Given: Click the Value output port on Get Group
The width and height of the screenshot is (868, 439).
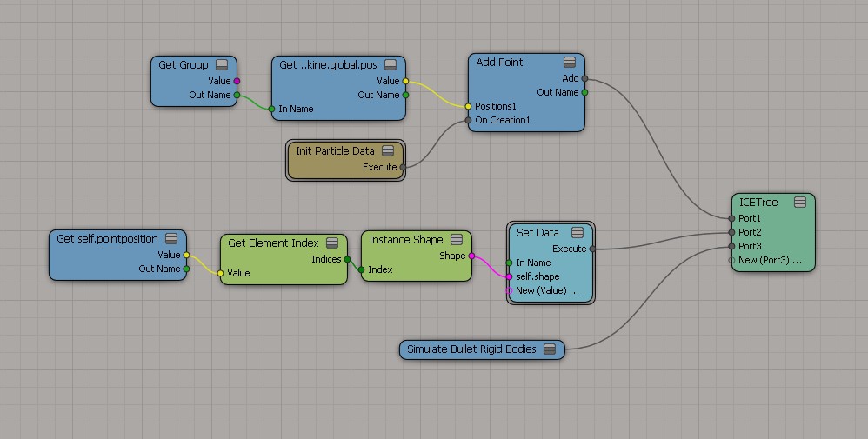Looking at the screenshot, I should 237,81.
